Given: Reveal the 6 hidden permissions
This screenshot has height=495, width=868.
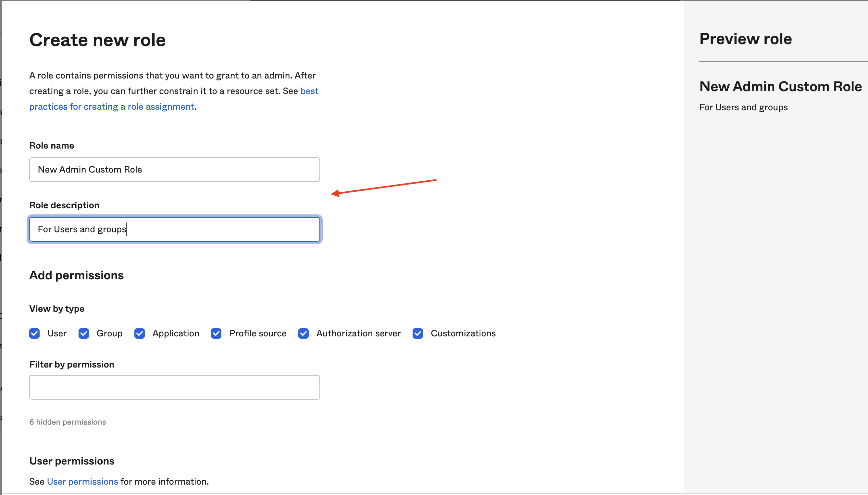Looking at the screenshot, I should [68, 422].
